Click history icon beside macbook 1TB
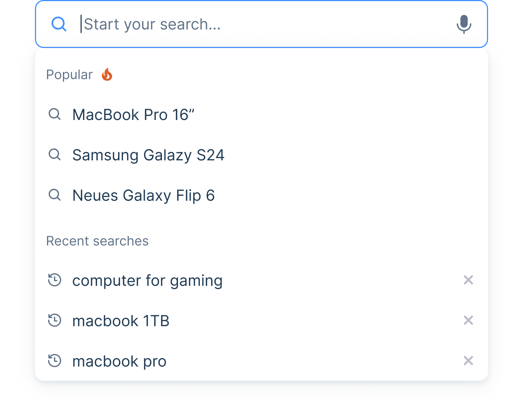The image size is (523, 420). (55, 320)
